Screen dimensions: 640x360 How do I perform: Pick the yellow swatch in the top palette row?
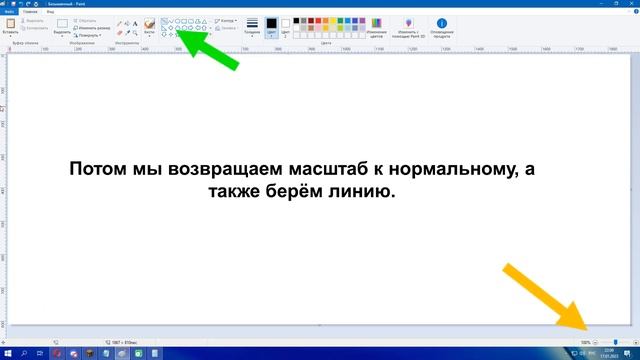333,20
